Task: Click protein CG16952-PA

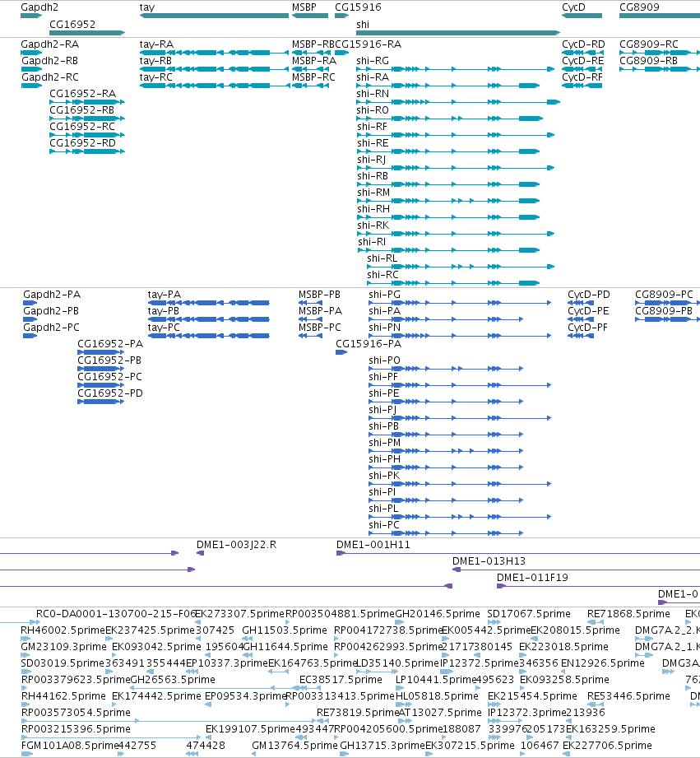Action: click(110, 344)
